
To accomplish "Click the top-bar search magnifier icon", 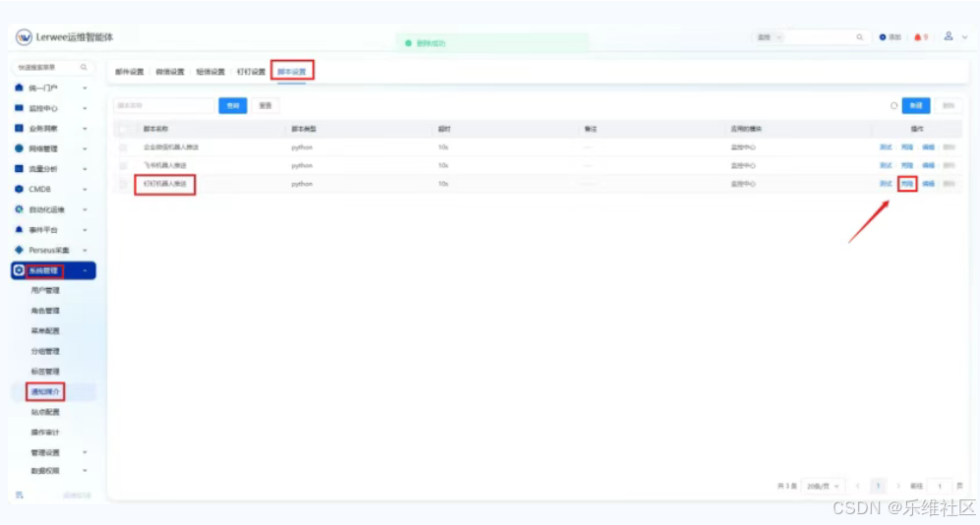I will tap(859, 37).
